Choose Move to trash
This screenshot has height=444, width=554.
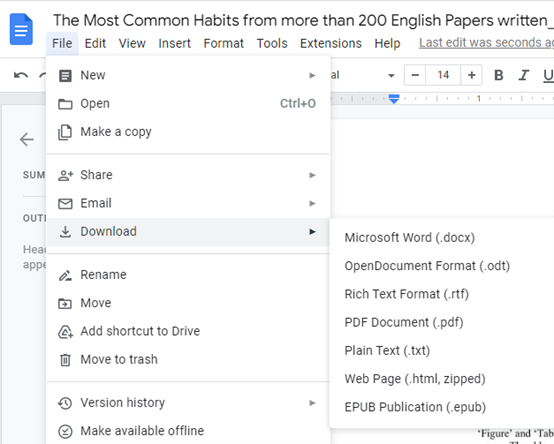point(188,360)
